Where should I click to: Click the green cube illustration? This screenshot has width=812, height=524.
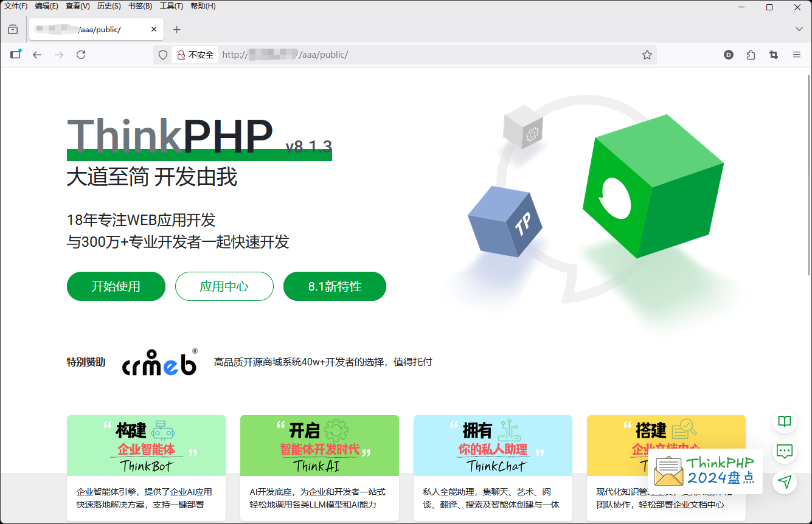(653, 186)
